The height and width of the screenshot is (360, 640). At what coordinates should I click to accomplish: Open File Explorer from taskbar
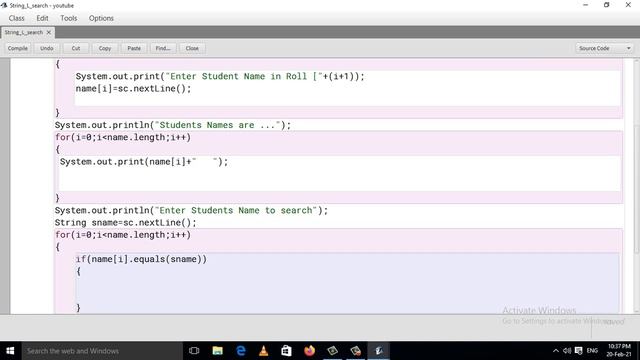[x=218, y=351]
